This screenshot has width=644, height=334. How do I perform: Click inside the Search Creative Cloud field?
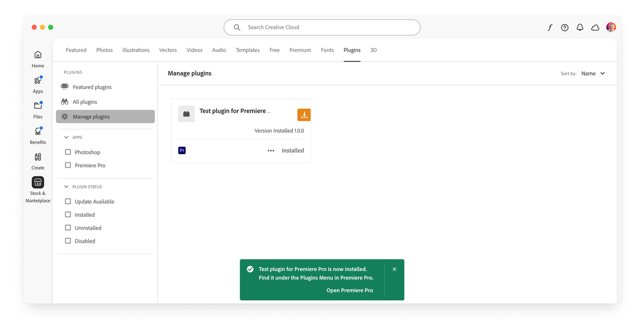[x=322, y=27]
